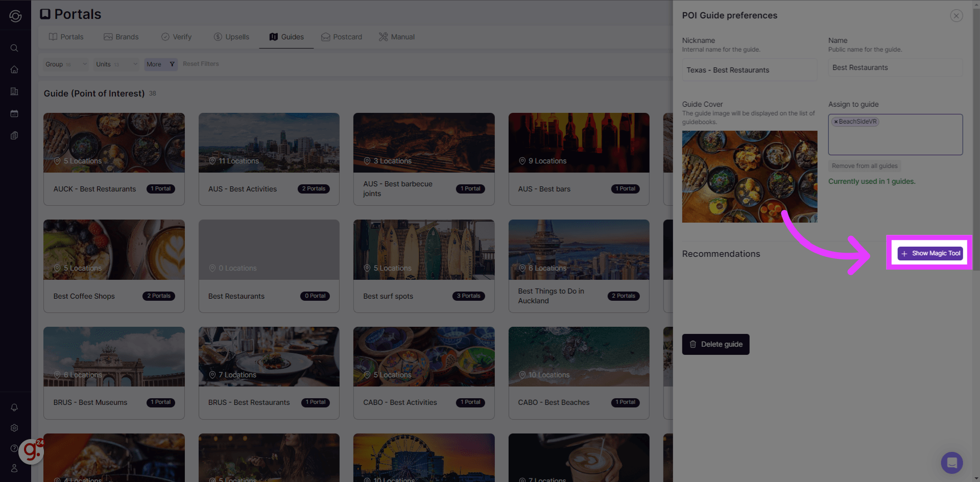
Task: Switch to the Brands tab
Action: 122,36
